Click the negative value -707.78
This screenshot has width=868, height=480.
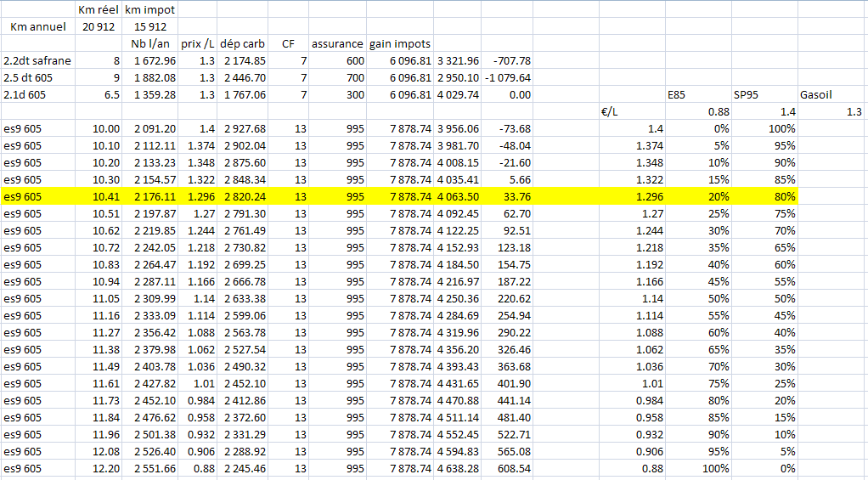point(506,61)
